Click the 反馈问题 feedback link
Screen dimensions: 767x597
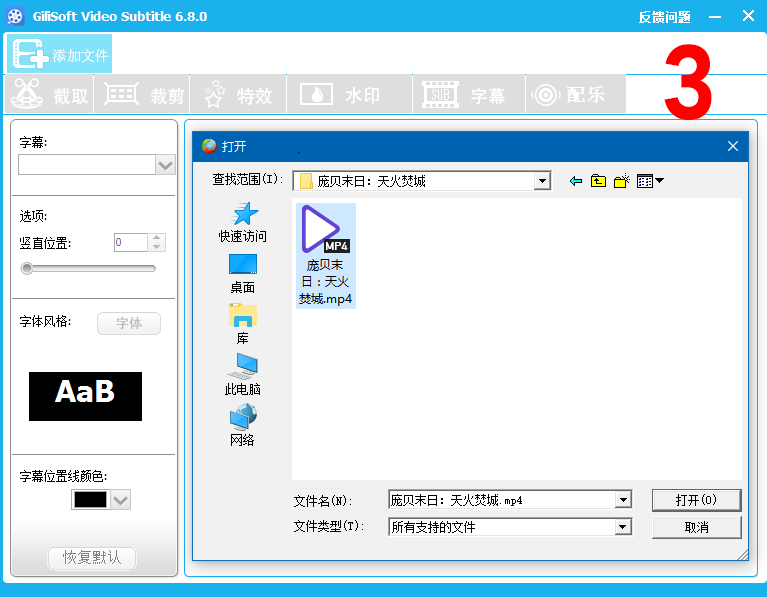(664, 17)
